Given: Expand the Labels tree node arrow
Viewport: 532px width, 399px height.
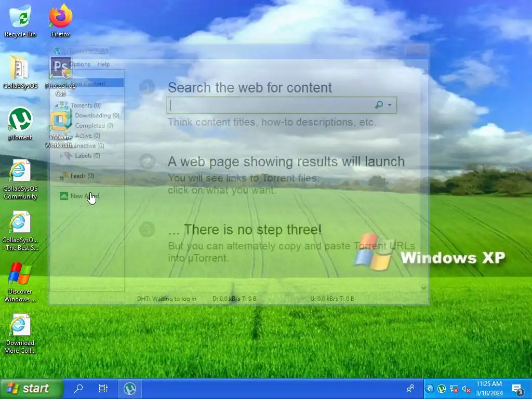Looking at the screenshot, I should click(x=61, y=156).
